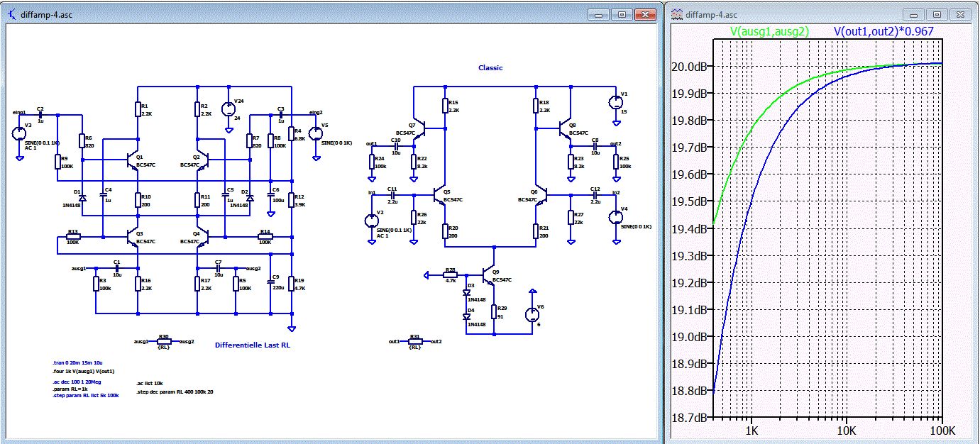The width and height of the screenshot is (980, 444).
Task: Click the 'out1' label next to C10
Action: click(371, 143)
